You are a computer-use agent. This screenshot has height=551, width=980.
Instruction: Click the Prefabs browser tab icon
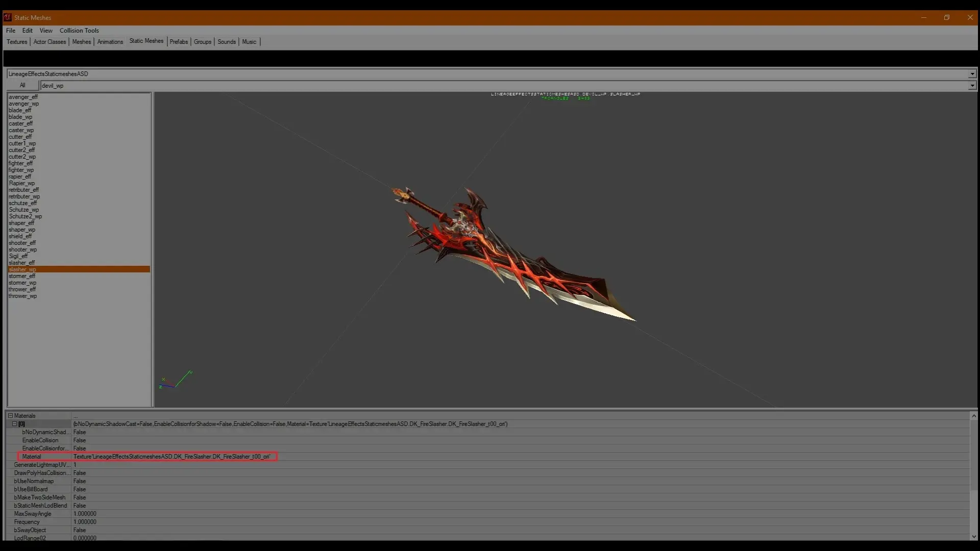[178, 42]
